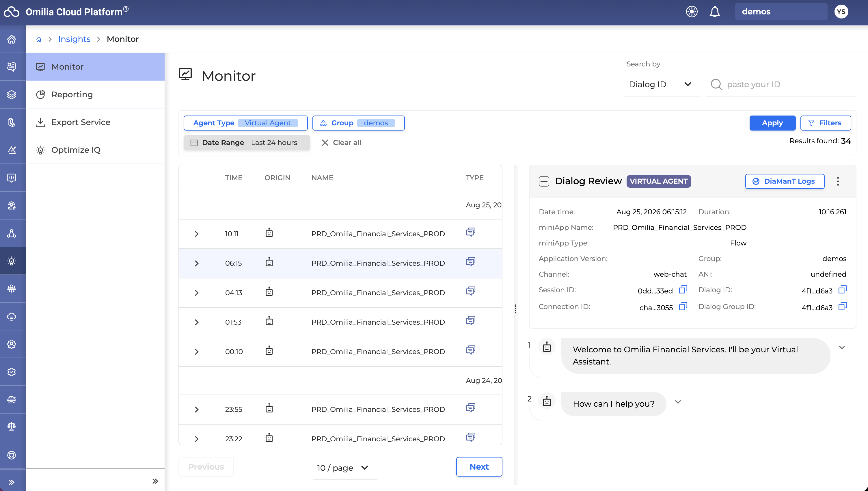
Task: Click the Omilia cloud logo
Action: click(x=12, y=12)
